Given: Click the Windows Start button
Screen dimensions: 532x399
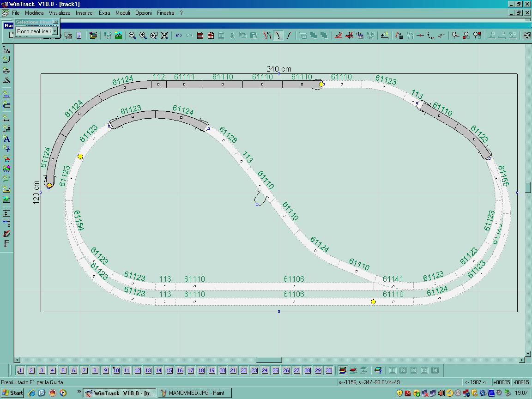Looking at the screenshot, I should click(x=12, y=393).
